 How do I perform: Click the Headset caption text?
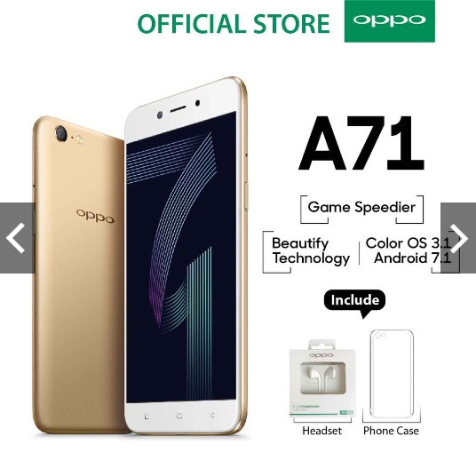coord(321,431)
